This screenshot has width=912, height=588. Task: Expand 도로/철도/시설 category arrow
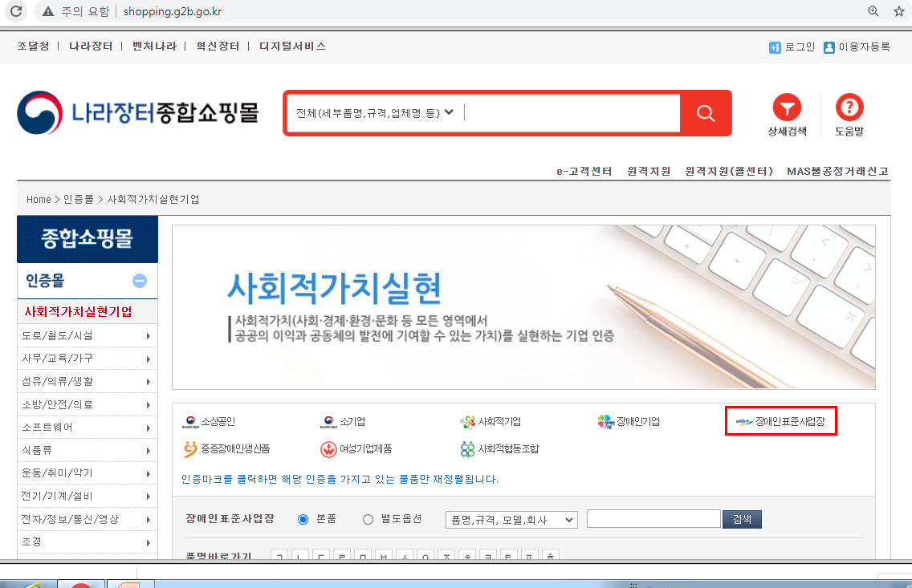click(149, 336)
